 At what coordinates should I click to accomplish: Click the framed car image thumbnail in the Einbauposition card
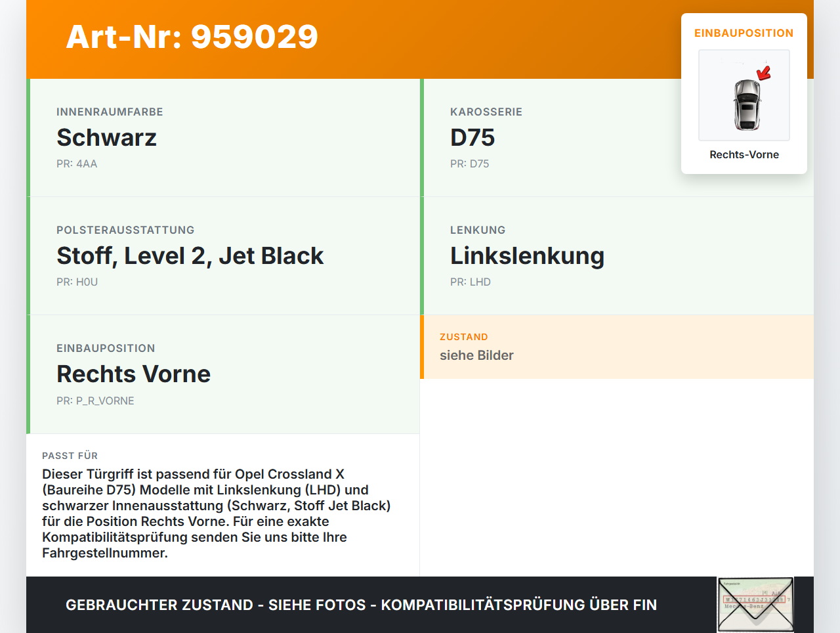click(744, 95)
